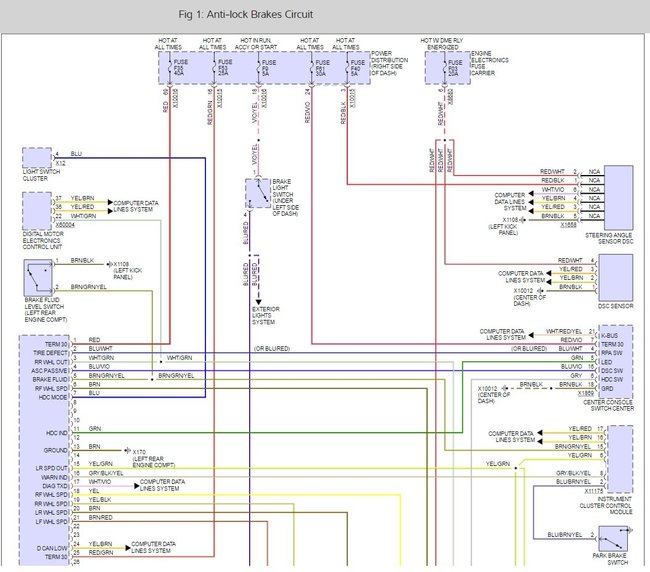650x572 pixels.
Task: Click the 'TERM 30' pin 1 label
Action: point(56,344)
